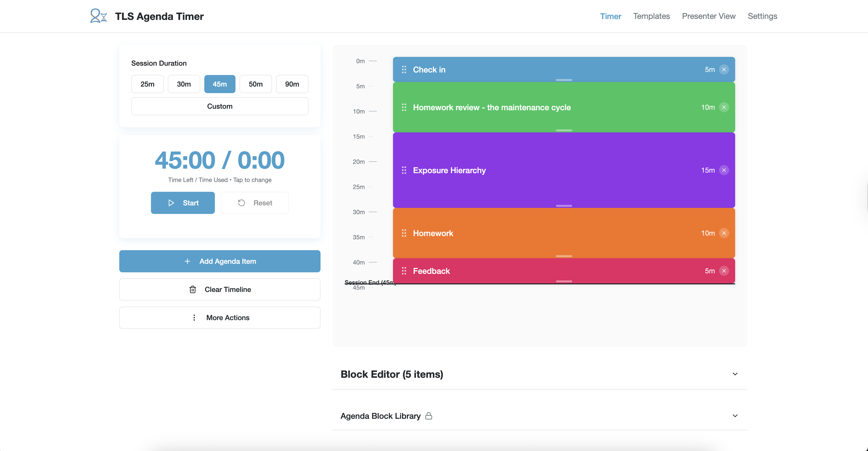Click resize handle under Exposure Hierarchy block
Image resolution: width=868 pixels, height=451 pixels.
(564, 206)
